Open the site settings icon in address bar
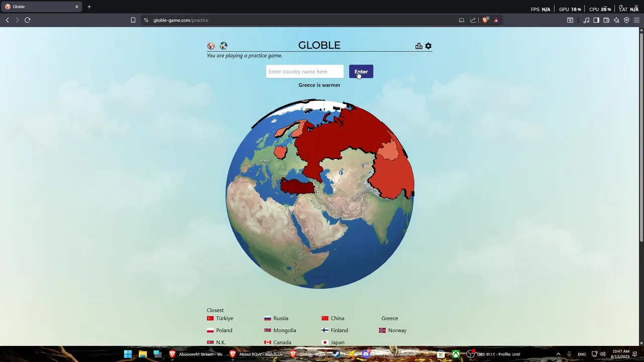The image size is (644, 362). [x=146, y=20]
